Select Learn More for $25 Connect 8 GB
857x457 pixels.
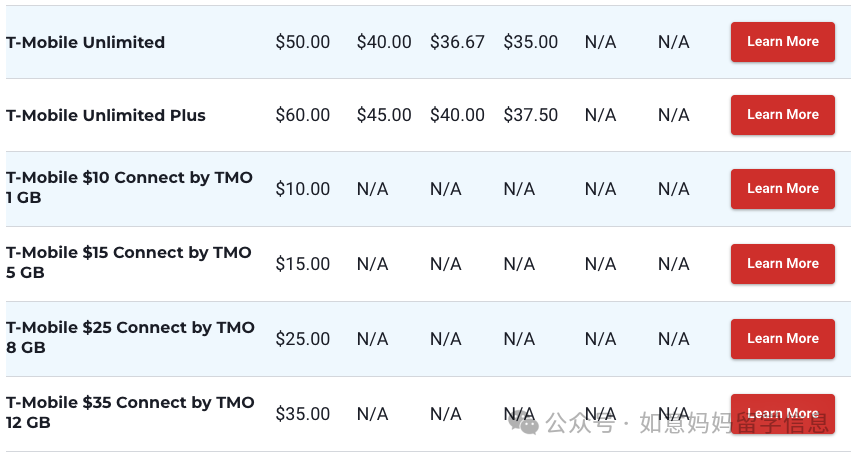click(783, 338)
